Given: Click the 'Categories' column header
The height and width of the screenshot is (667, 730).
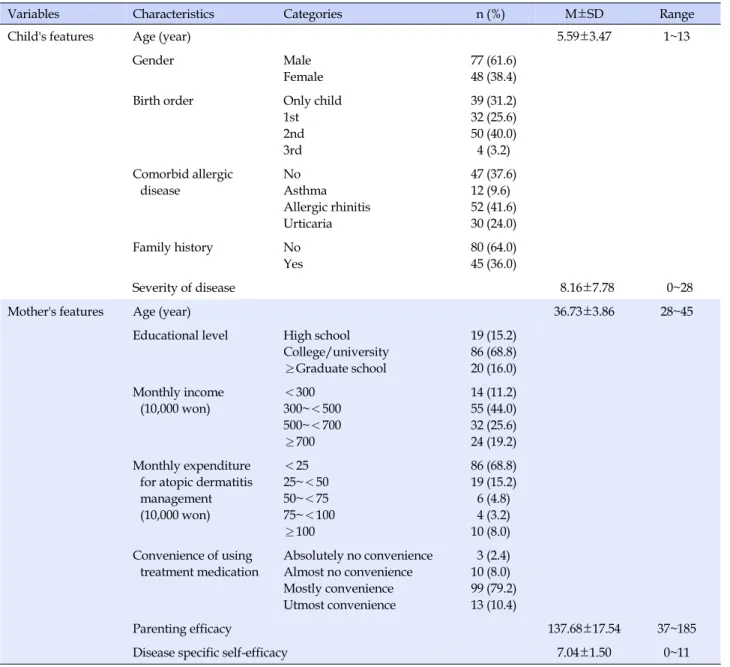Looking at the screenshot, I should pyautogui.click(x=312, y=14).
